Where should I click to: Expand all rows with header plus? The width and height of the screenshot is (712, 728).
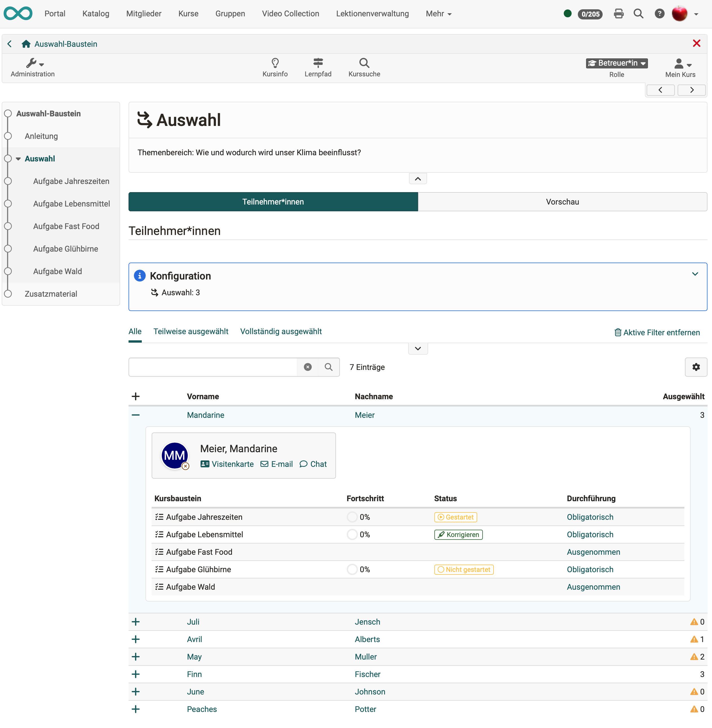point(136,396)
